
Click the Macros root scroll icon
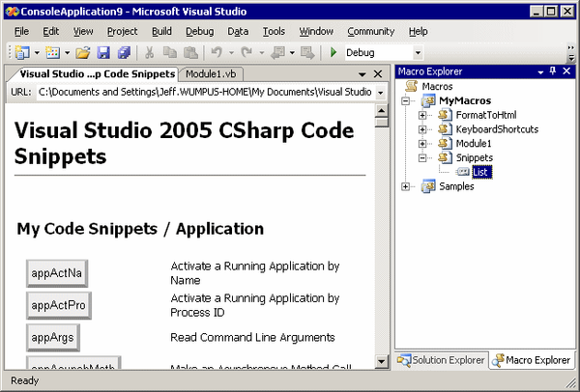point(411,86)
